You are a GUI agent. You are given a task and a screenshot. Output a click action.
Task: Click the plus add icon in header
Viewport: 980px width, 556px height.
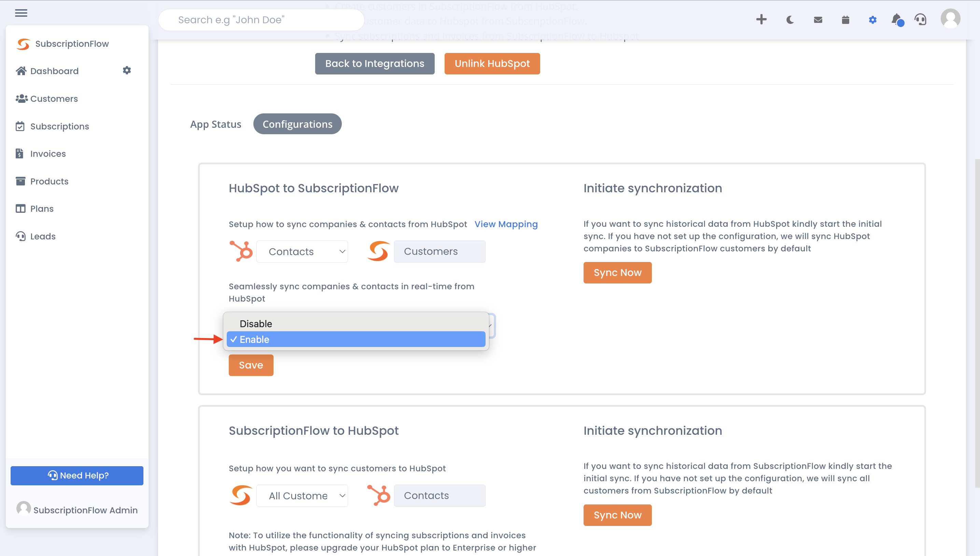pyautogui.click(x=761, y=19)
